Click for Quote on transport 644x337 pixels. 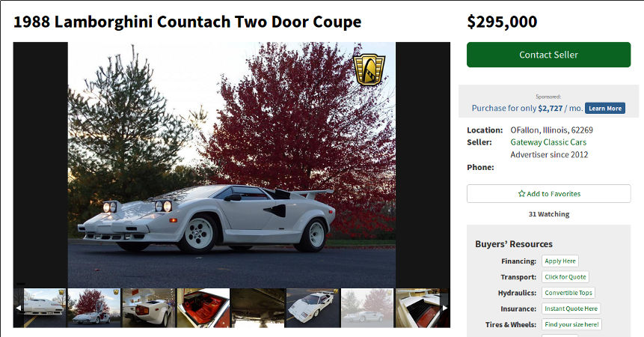pos(565,277)
